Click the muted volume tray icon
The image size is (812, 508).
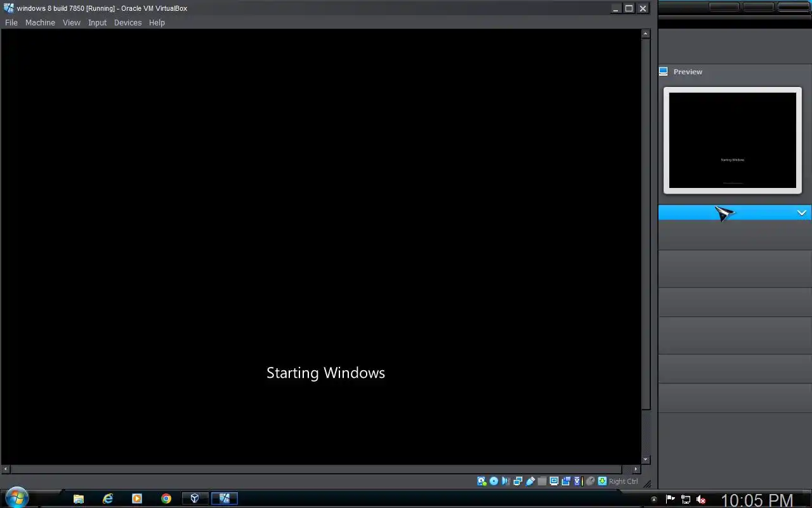tap(701, 499)
